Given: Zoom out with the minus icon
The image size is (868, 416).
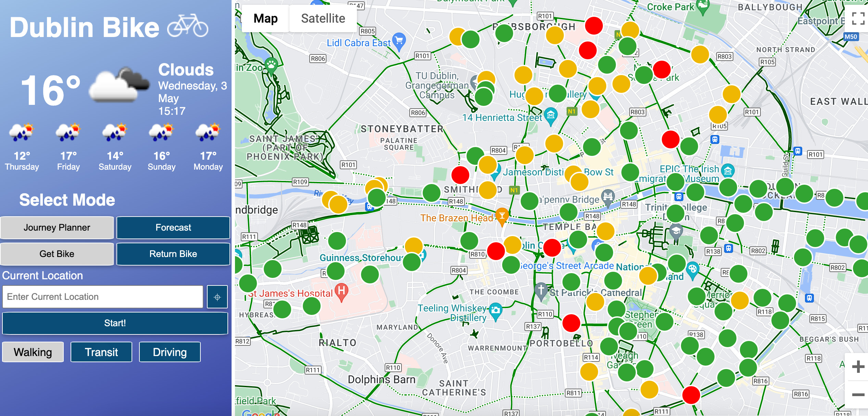Looking at the screenshot, I should (x=858, y=395).
